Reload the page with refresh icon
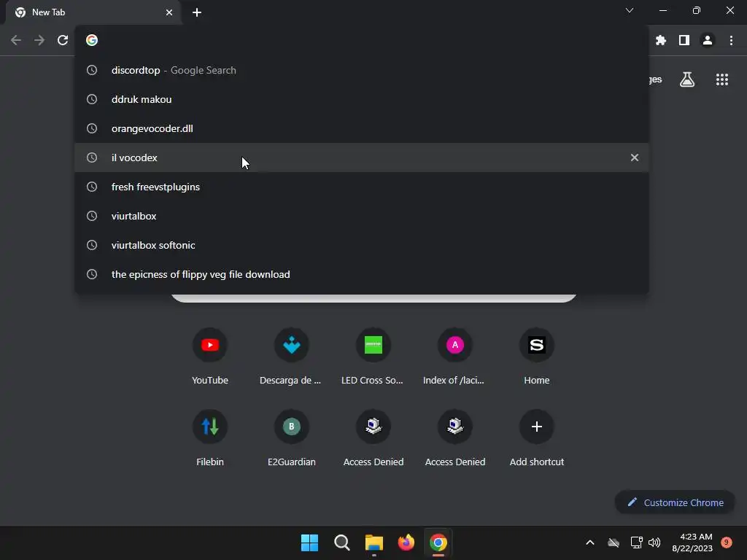Screen dimensions: 747x560 point(63,41)
